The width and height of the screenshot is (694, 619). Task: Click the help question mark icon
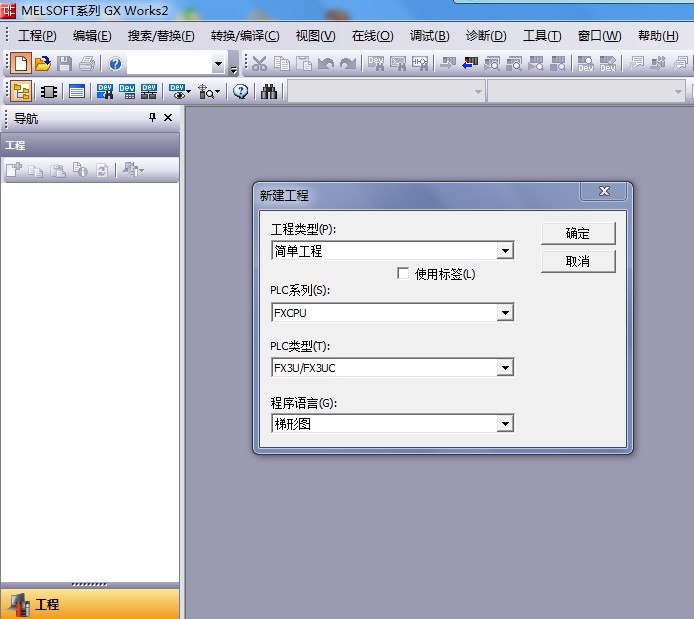point(115,64)
